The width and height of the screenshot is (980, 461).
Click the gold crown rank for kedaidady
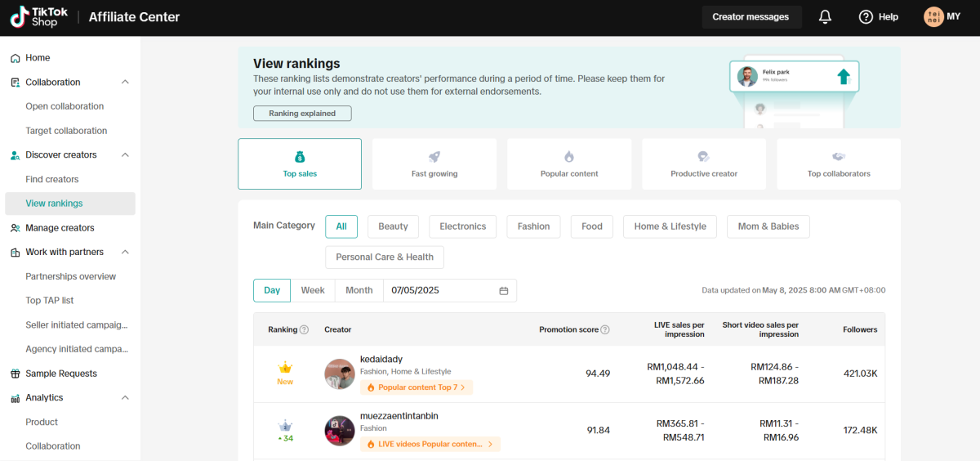coord(285,368)
